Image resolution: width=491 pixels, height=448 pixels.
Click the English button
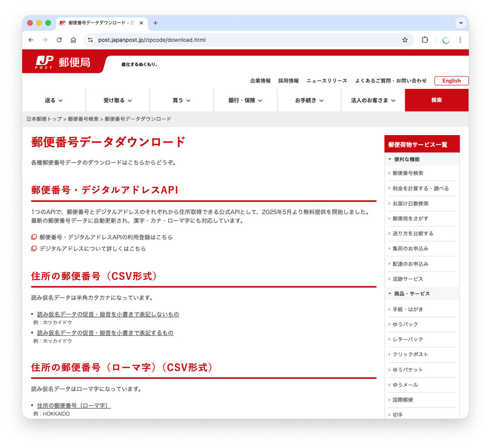pyautogui.click(x=451, y=81)
